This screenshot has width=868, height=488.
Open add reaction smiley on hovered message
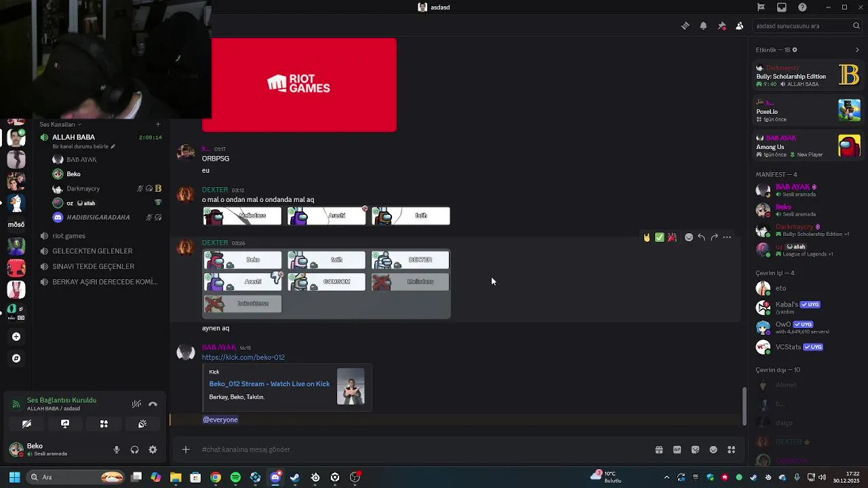click(x=689, y=237)
